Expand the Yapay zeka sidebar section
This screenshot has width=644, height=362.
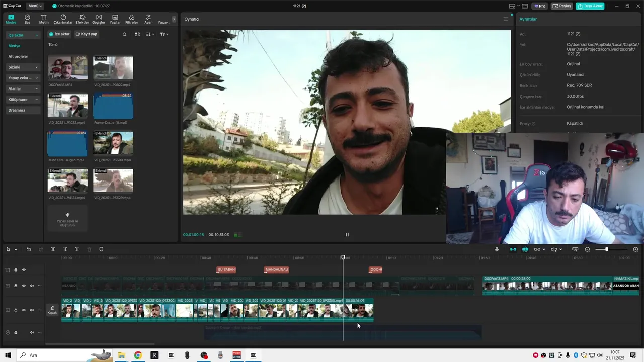click(x=23, y=78)
